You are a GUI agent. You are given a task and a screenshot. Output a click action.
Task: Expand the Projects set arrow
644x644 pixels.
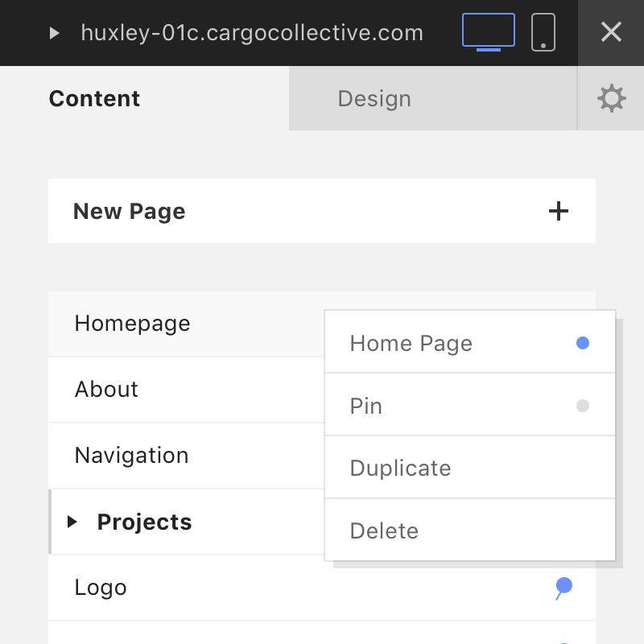[72, 522]
